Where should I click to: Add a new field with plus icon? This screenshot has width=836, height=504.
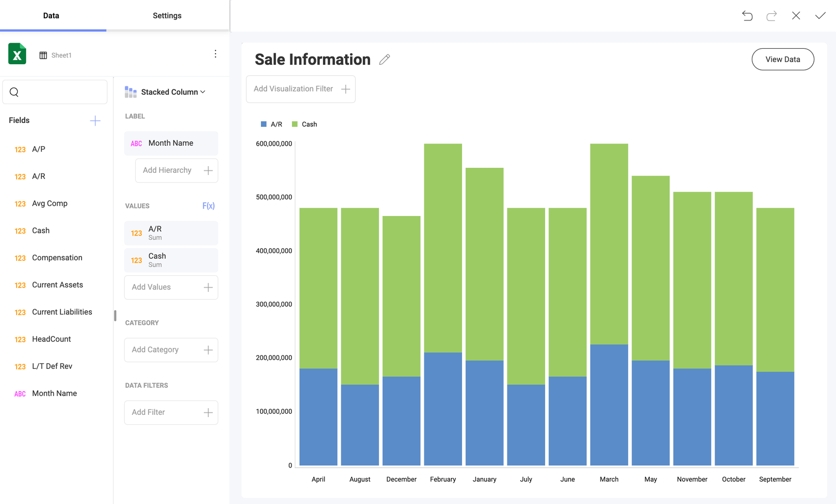(x=95, y=121)
